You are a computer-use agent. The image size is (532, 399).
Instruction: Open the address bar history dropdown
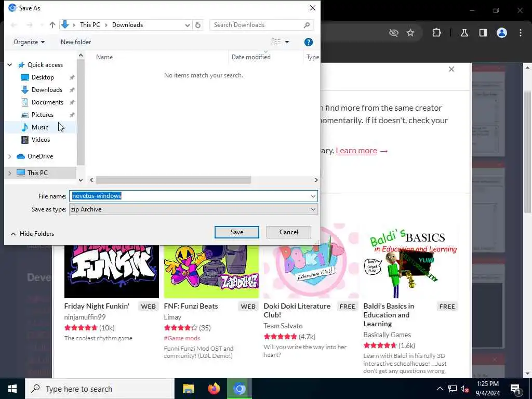click(187, 25)
